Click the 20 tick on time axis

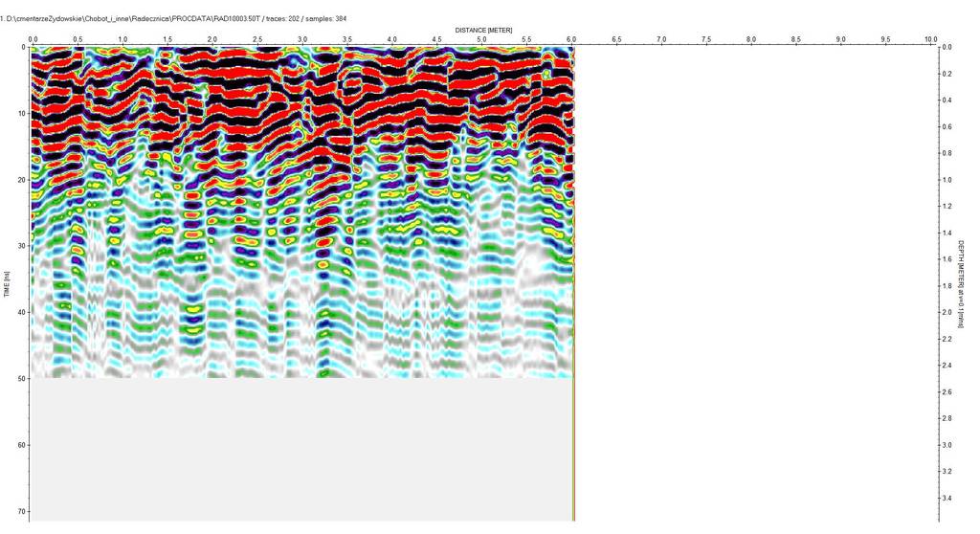21,180
